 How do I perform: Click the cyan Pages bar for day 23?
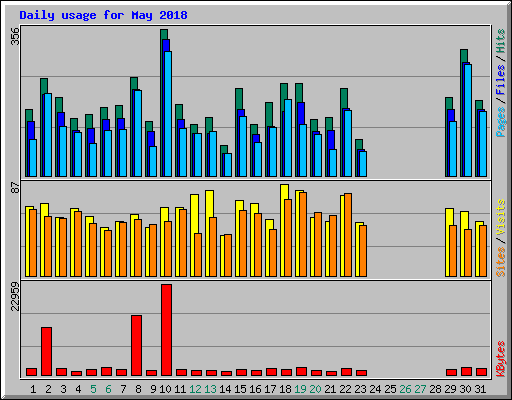click(x=363, y=164)
